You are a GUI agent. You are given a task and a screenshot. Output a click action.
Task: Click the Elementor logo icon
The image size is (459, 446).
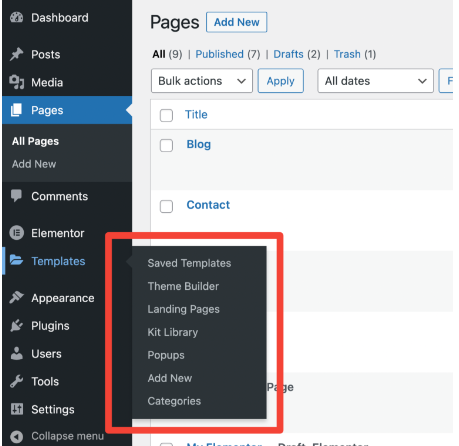click(16, 233)
